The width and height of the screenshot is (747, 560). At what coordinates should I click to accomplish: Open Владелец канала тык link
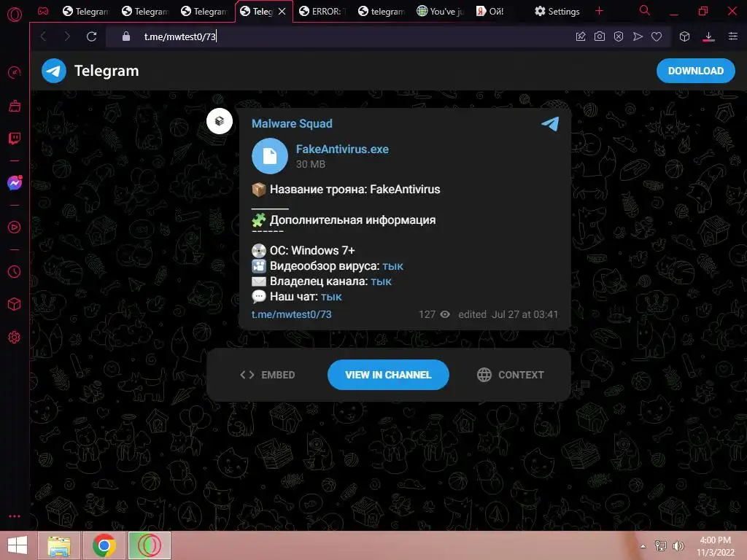pyautogui.click(x=381, y=281)
